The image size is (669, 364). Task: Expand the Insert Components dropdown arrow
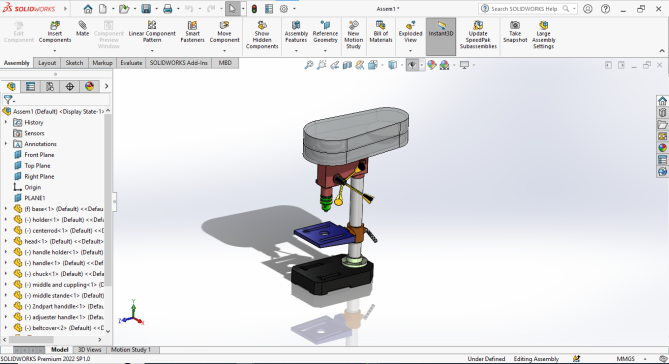(55, 51)
